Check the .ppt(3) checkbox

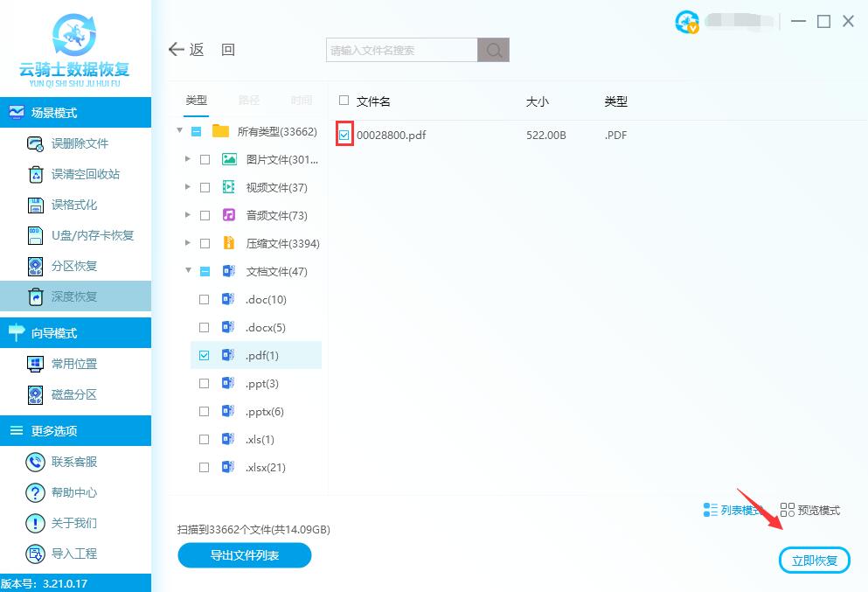(x=205, y=384)
